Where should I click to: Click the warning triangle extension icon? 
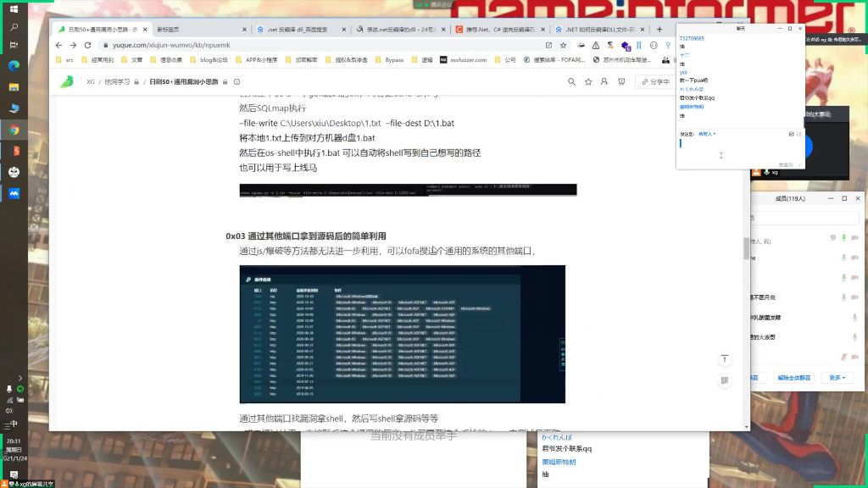[596, 46]
